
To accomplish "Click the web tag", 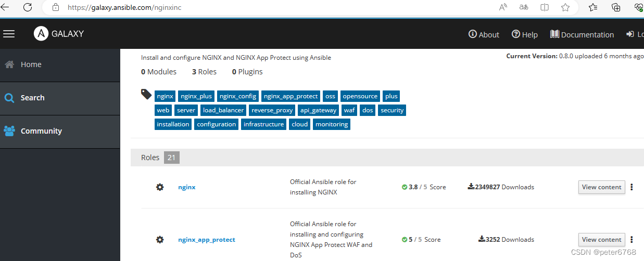I will [163, 110].
